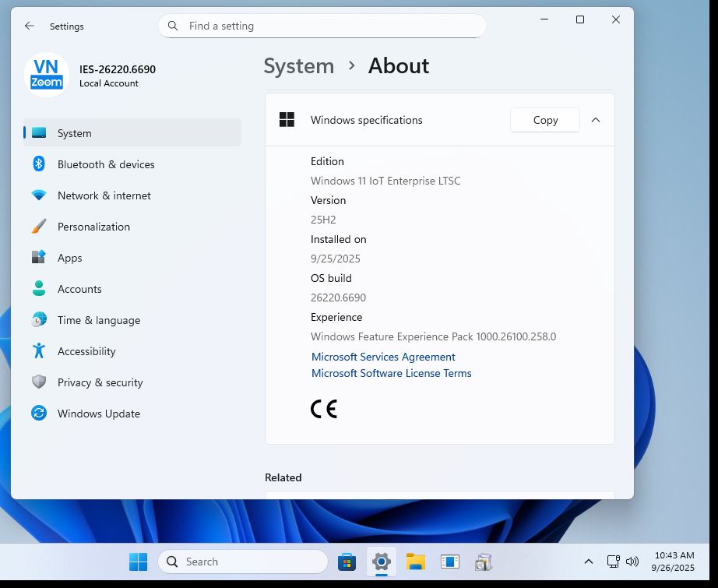718x588 pixels.
Task: Open File Explorer from the taskbar
Action: click(x=416, y=562)
